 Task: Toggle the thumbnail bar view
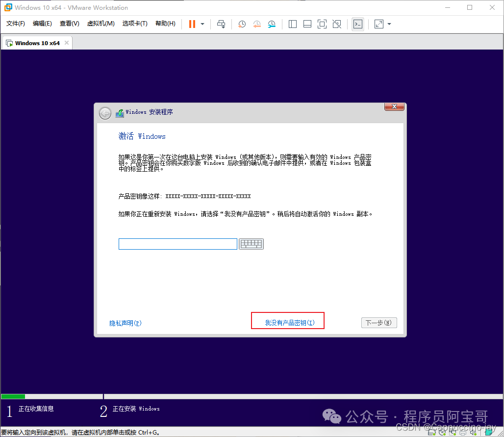(x=307, y=24)
